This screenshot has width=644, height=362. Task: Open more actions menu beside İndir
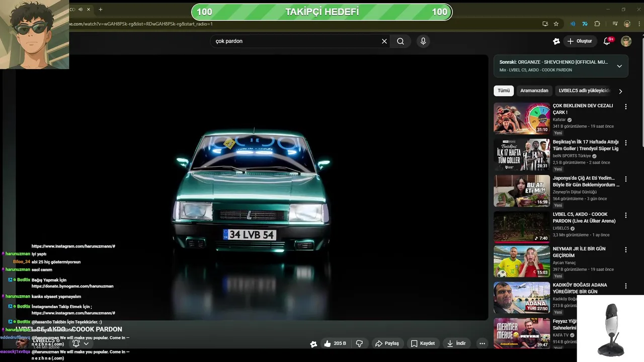tap(482, 343)
